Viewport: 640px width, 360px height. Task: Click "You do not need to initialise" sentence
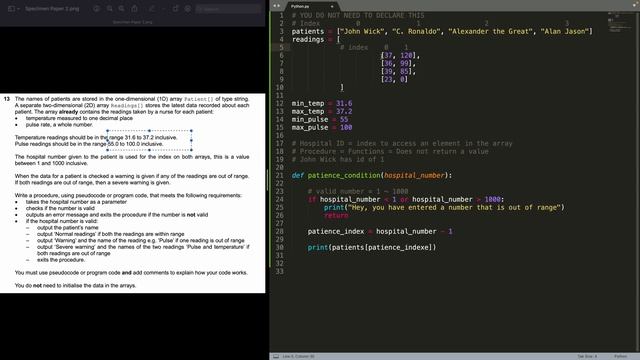pos(75,286)
